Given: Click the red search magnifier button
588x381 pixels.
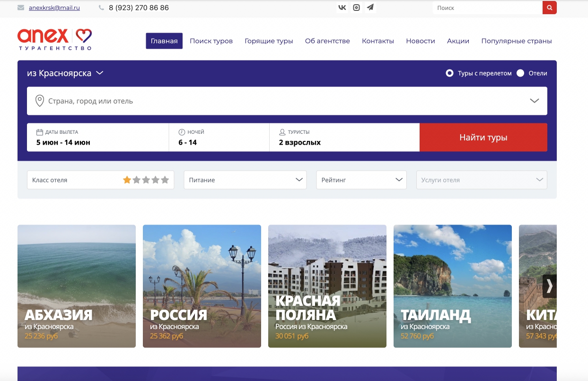Looking at the screenshot, I should (549, 8).
